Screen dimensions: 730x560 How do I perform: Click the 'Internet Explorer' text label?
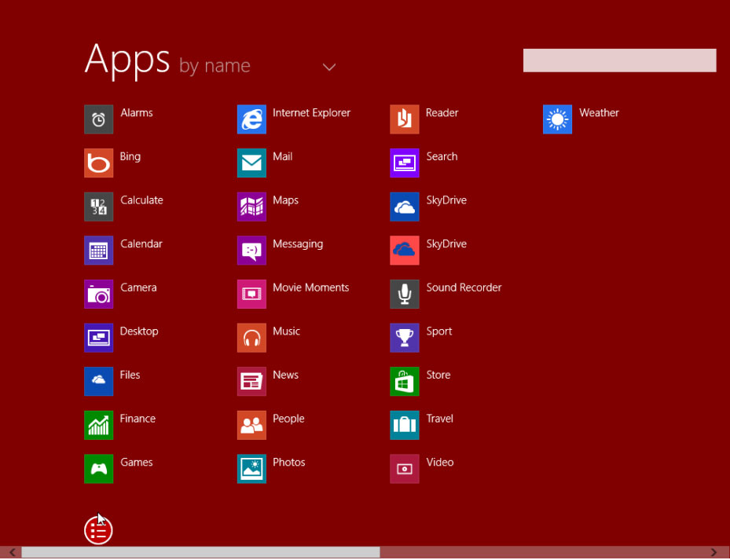(311, 113)
